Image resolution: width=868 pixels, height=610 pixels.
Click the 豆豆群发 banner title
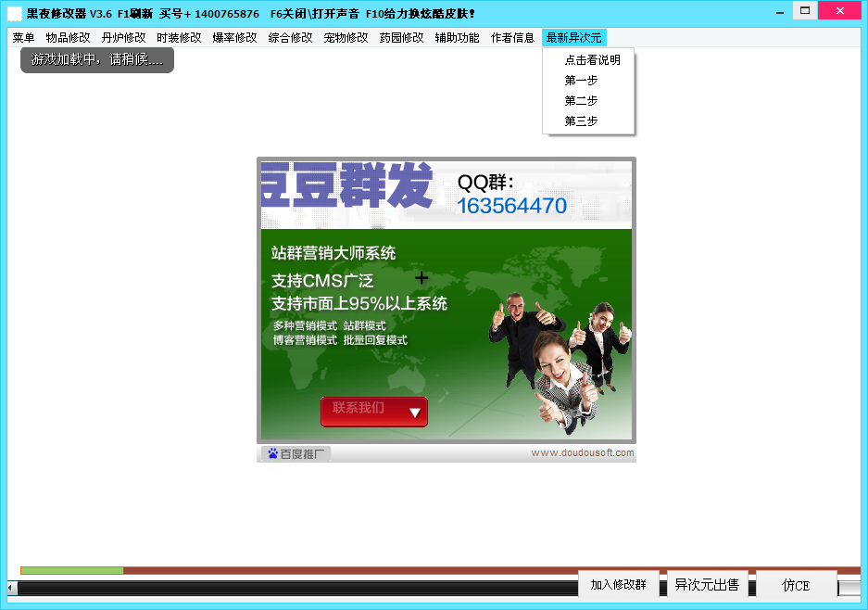pyautogui.click(x=346, y=185)
